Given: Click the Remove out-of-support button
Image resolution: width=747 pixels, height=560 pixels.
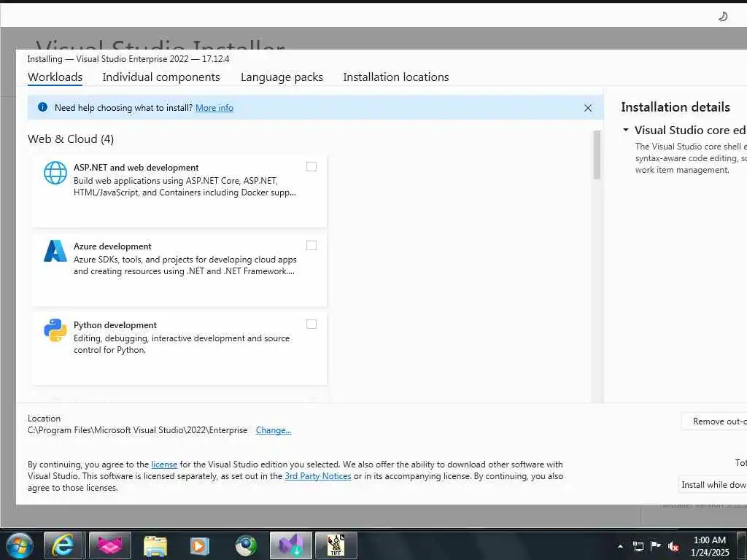Looking at the screenshot, I should [x=714, y=421].
